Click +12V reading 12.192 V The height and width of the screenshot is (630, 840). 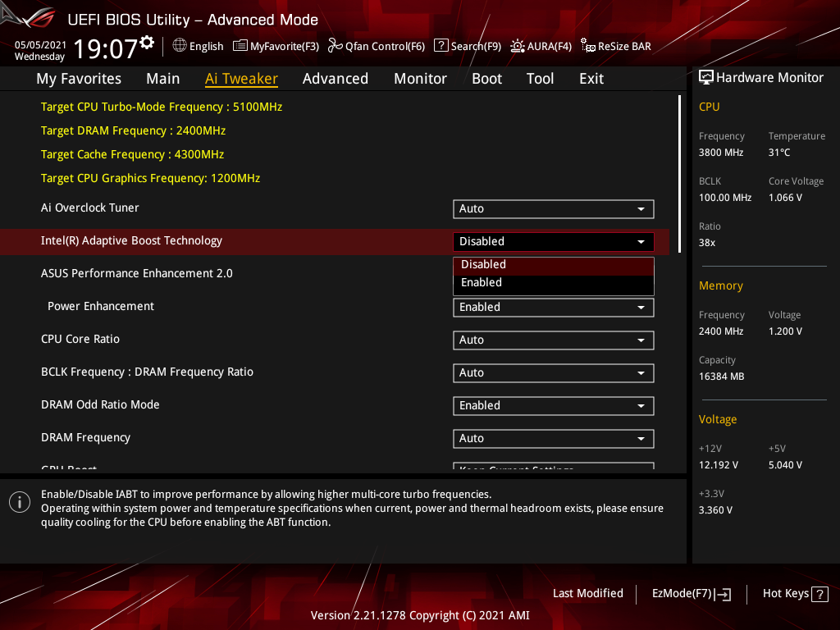[x=719, y=465]
